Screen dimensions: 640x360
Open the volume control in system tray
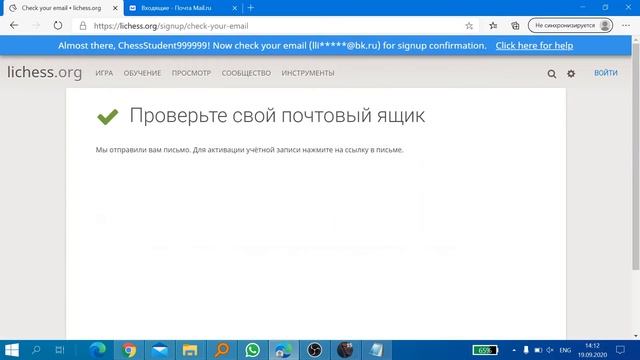(x=550, y=350)
